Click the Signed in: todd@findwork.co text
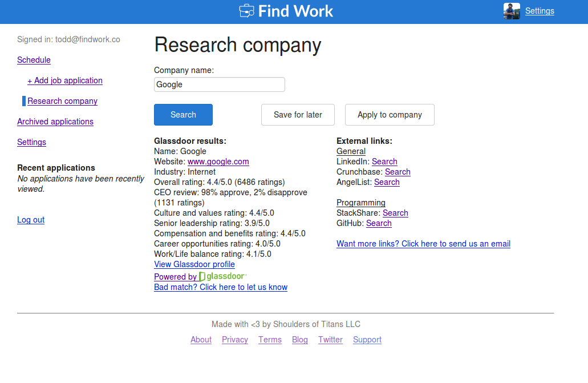The height and width of the screenshot is (383, 588). pos(68,39)
